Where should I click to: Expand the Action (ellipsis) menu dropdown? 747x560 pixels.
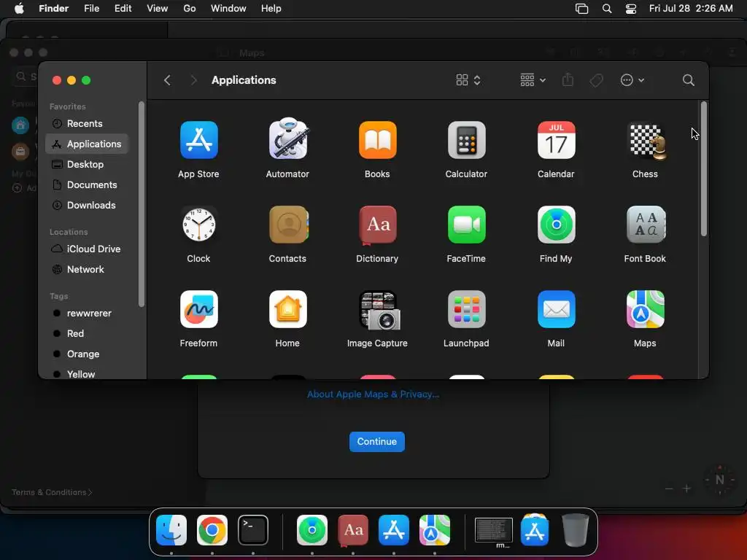point(632,80)
